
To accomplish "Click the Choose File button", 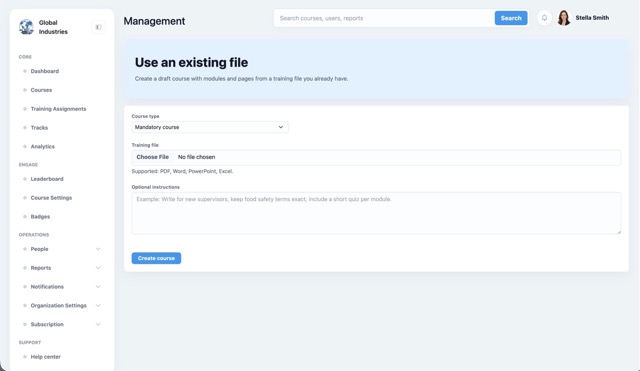I will coord(152,157).
